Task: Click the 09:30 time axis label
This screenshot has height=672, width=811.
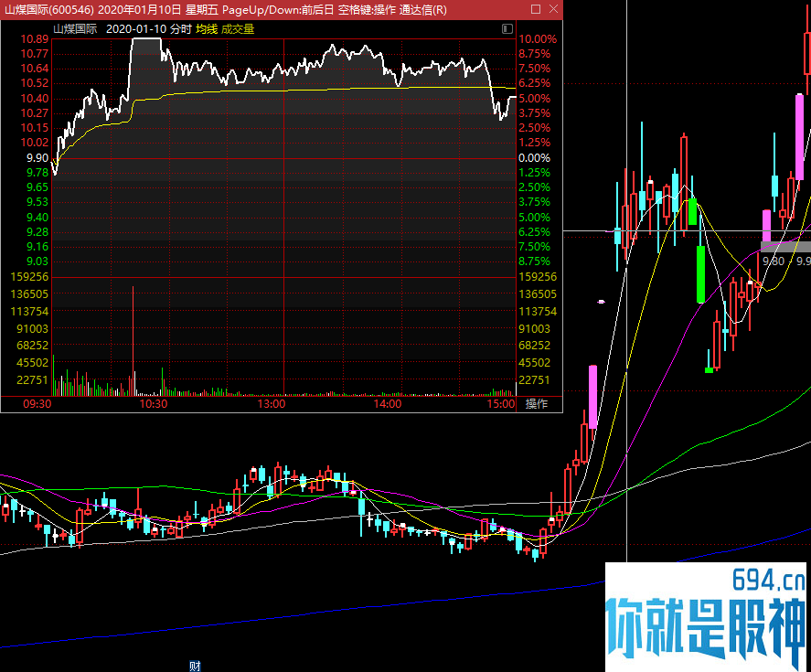Action: point(37,404)
